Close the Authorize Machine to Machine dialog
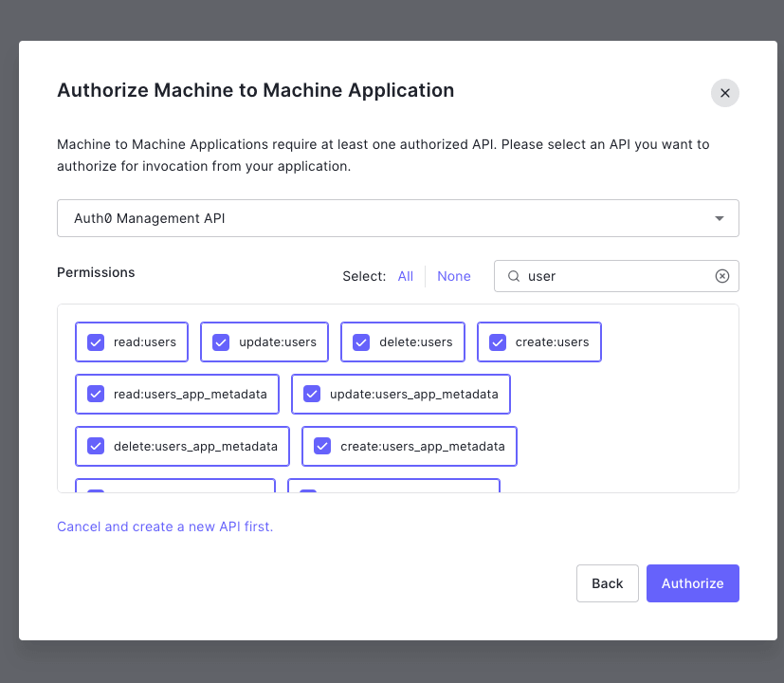Viewport: 784px width, 683px height. click(x=724, y=93)
